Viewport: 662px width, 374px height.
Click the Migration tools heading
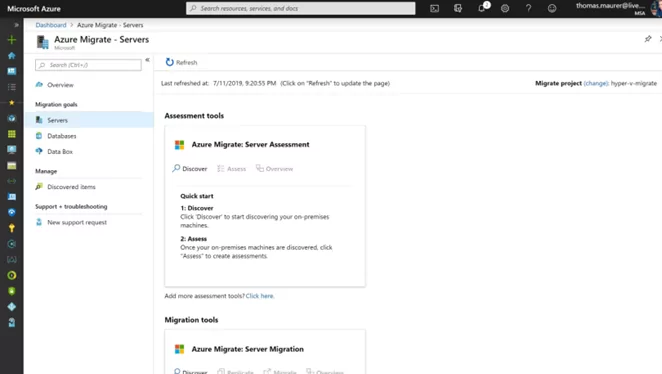click(191, 320)
